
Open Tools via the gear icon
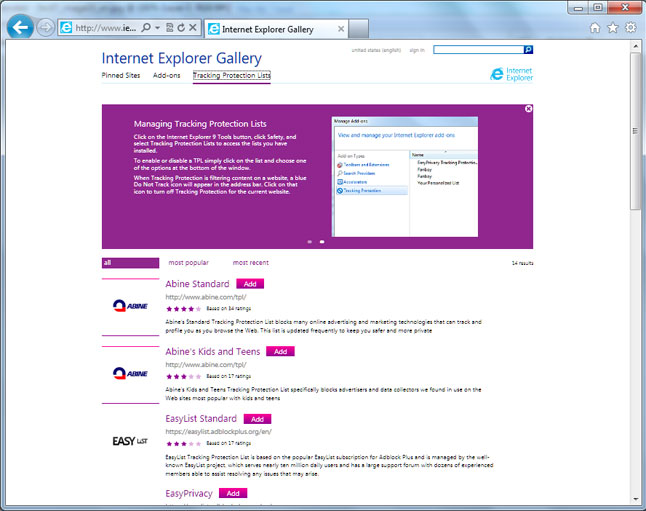(x=630, y=28)
